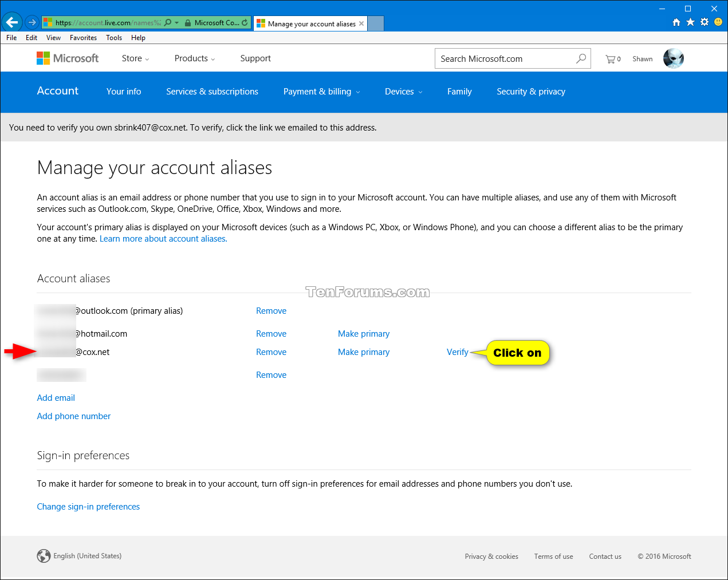The height and width of the screenshot is (580, 728).
Task: Click the smiley feedback icon
Action: tap(718, 22)
